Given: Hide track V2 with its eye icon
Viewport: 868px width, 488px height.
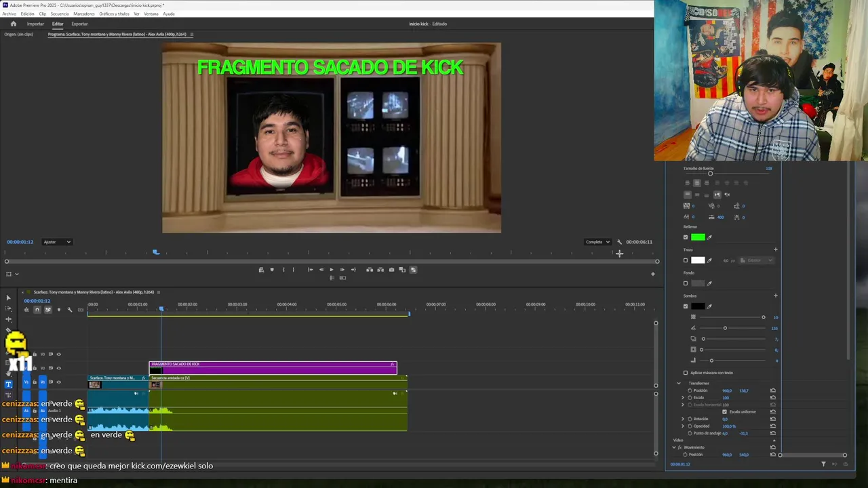Looking at the screenshot, I should click(x=59, y=368).
